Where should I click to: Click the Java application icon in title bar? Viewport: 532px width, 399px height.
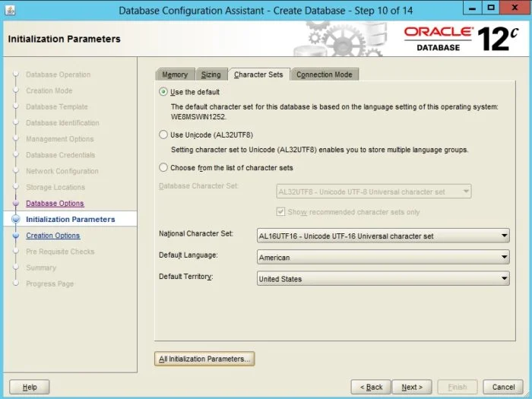10,10
